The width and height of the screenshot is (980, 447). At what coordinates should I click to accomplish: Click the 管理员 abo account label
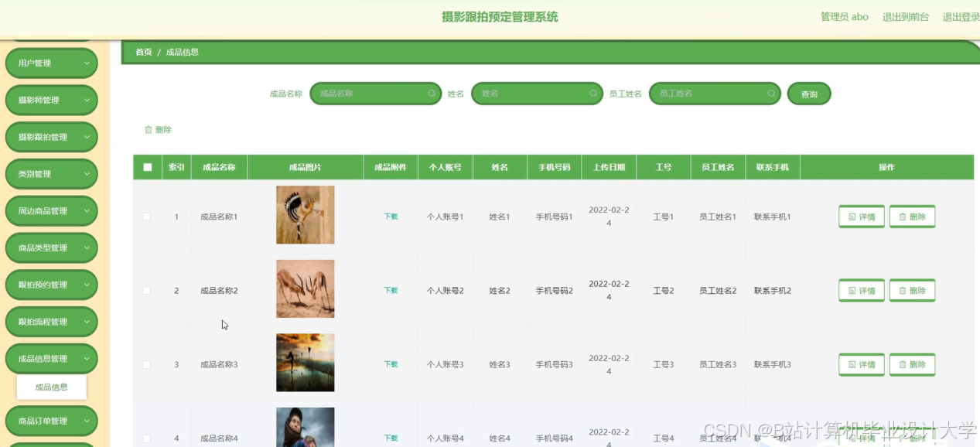[x=845, y=17]
